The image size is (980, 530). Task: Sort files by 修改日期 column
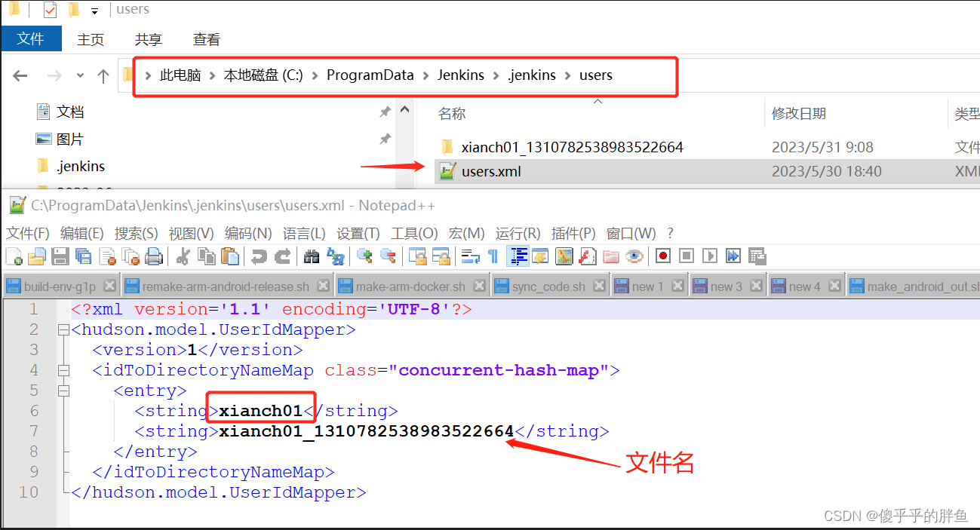[799, 114]
